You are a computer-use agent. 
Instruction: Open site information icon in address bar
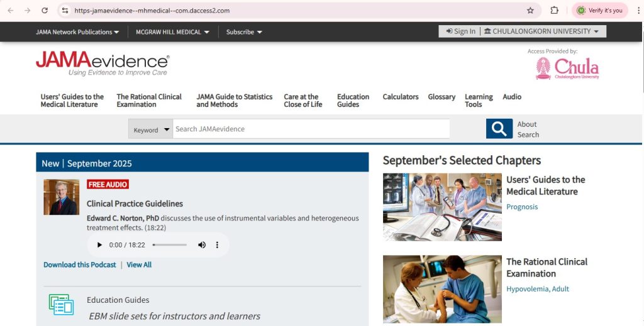pos(65,11)
